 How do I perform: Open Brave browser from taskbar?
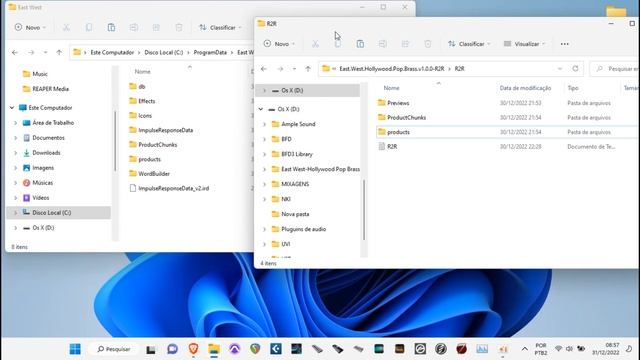193,349
